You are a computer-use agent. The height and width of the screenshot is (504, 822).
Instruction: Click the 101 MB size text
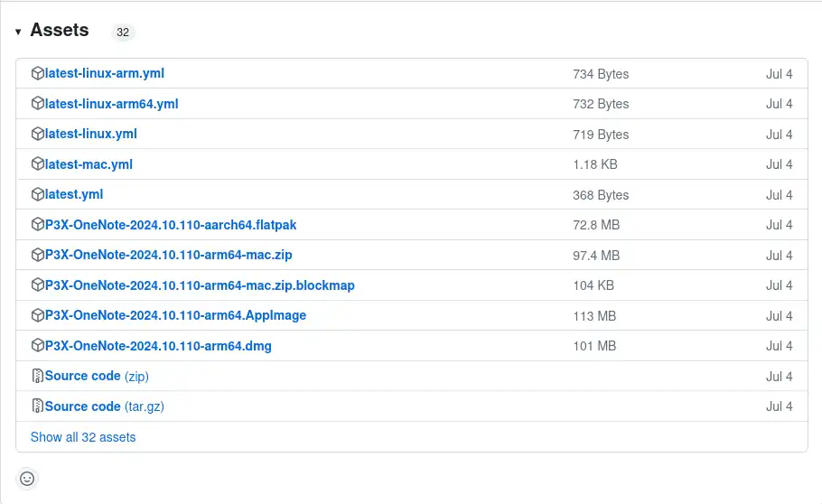594,346
